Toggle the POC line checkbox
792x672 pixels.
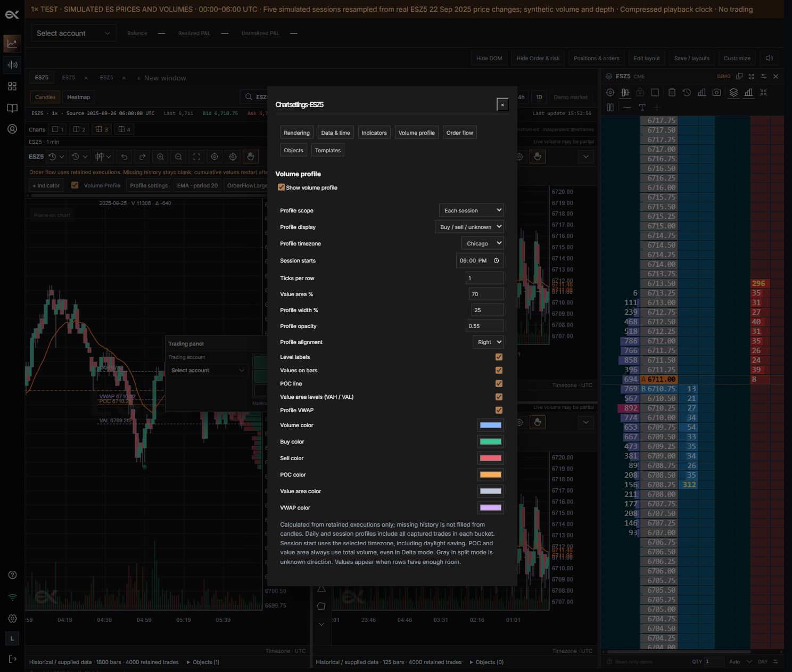tap(499, 383)
